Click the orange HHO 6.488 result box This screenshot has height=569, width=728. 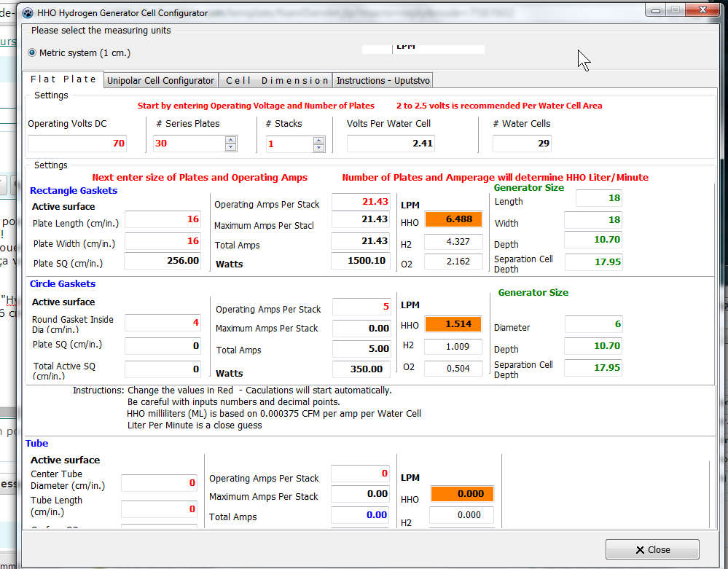pyautogui.click(x=454, y=219)
